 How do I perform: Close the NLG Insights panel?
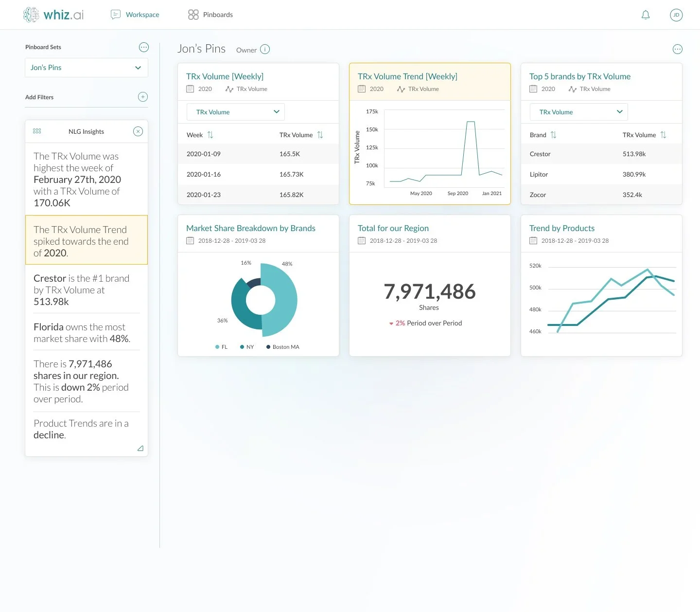point(138,131)
